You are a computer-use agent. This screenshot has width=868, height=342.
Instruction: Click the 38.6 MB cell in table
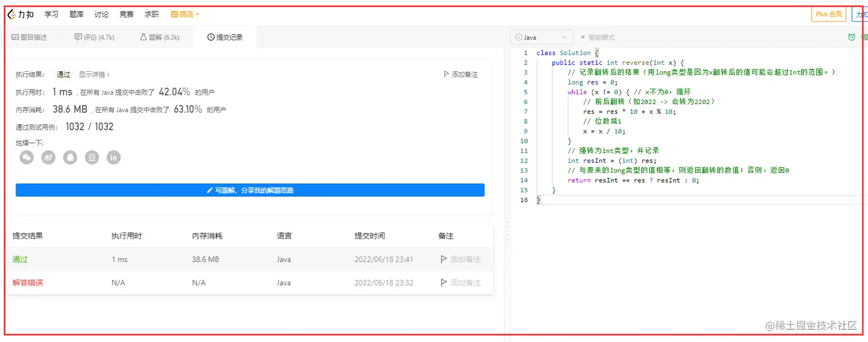(x=206, y=260)
